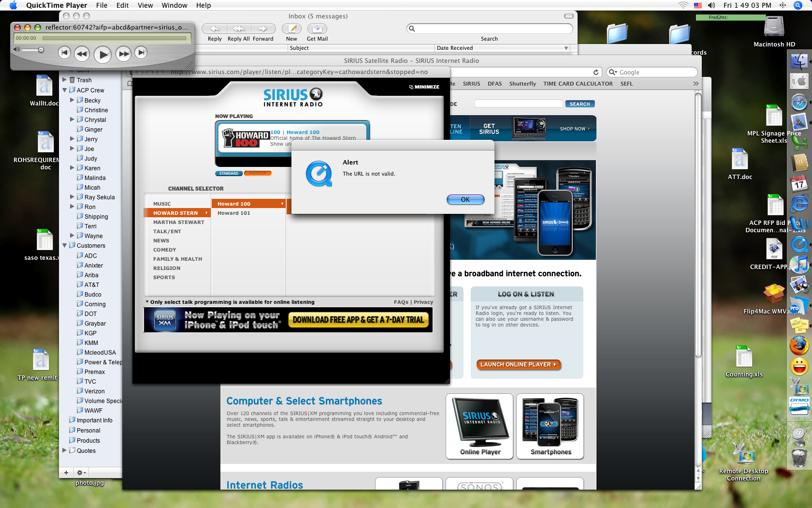Image resolution: width=812 pixels, height=508 pixels.
Task: Click rewind in the QuickTime window
Action: coord(82,54)
